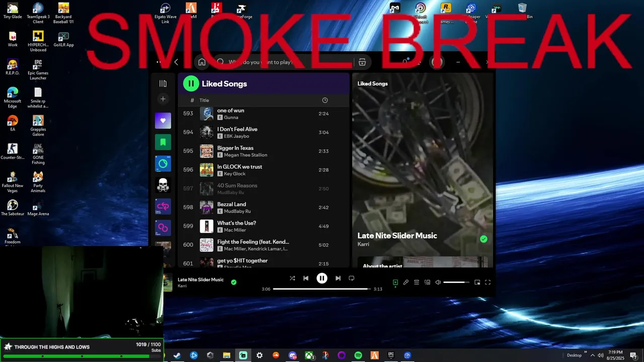Pause playback in the bottom player bar

click(322, 278)
